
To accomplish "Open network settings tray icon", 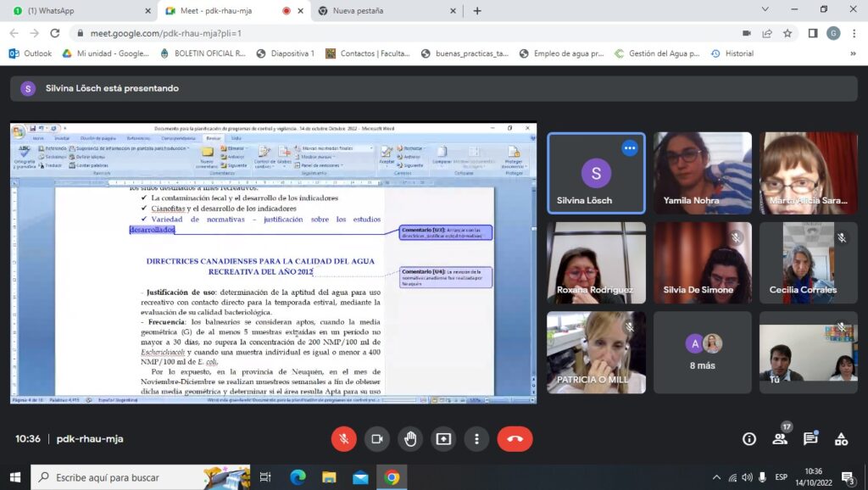I will (x=732, y=477).
